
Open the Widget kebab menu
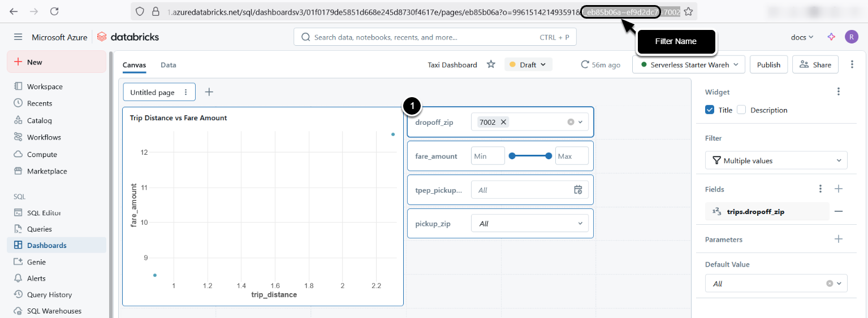point(839,92)
